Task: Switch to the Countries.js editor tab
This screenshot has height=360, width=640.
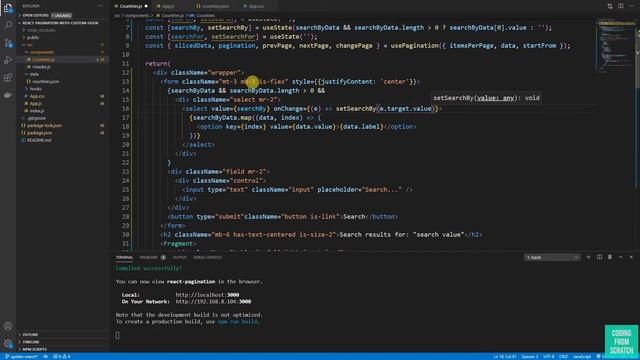Action: (x=131, y=6)
